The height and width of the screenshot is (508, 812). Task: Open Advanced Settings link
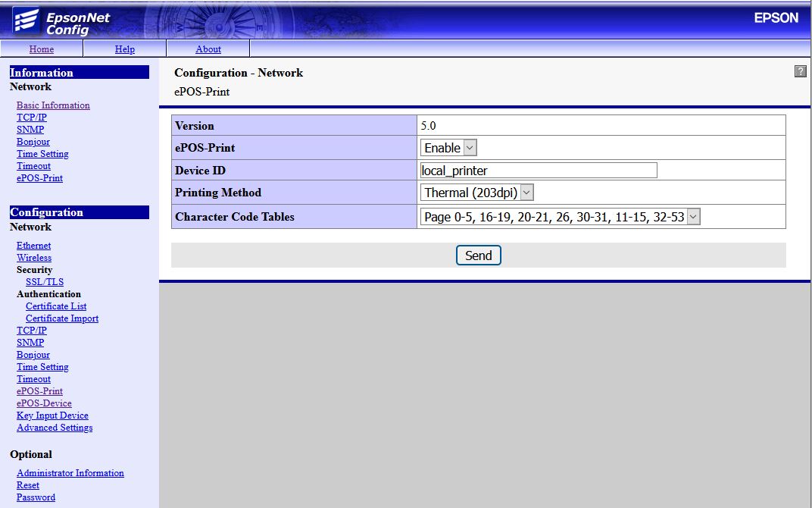coord(55,428)
